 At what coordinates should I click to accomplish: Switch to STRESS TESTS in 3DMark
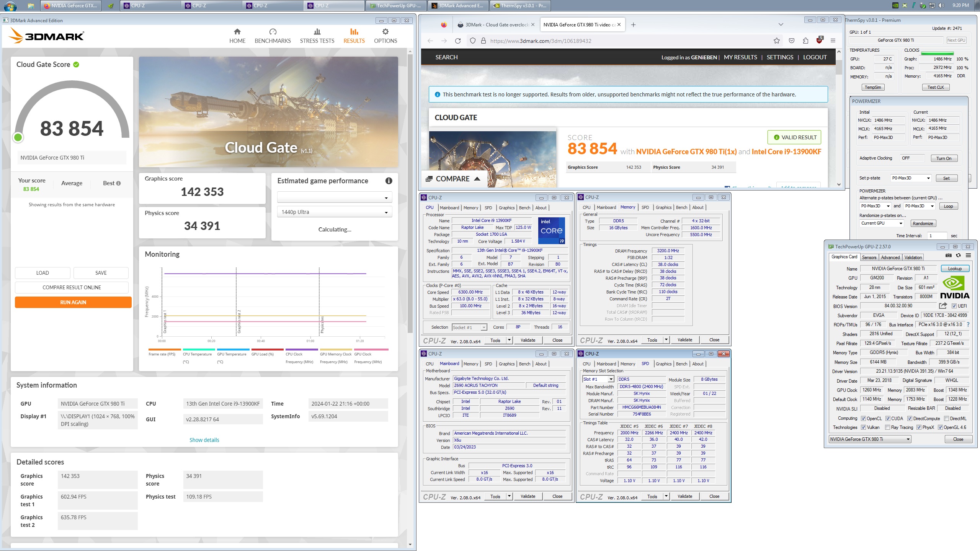(x=317, y=36)
